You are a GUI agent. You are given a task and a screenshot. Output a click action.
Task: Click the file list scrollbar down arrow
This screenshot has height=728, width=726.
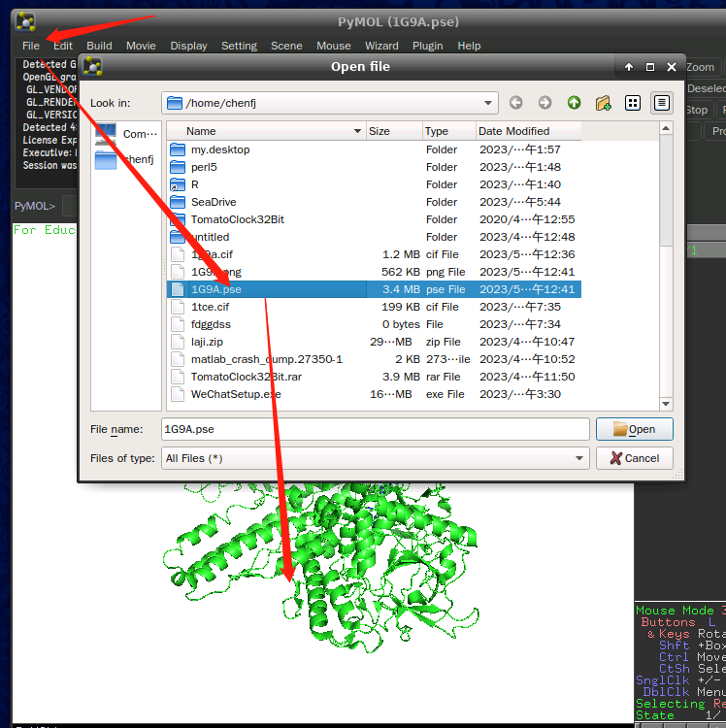(666, 404)
